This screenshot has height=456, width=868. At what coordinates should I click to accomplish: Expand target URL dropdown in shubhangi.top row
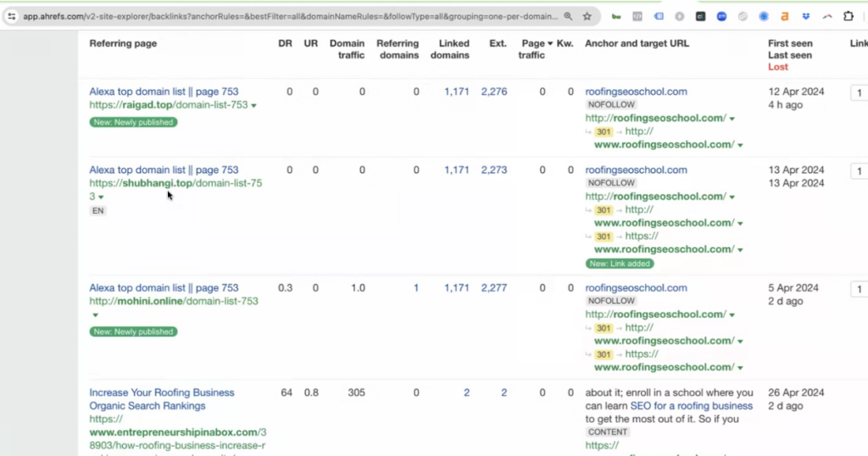click(x=732, y=197)
